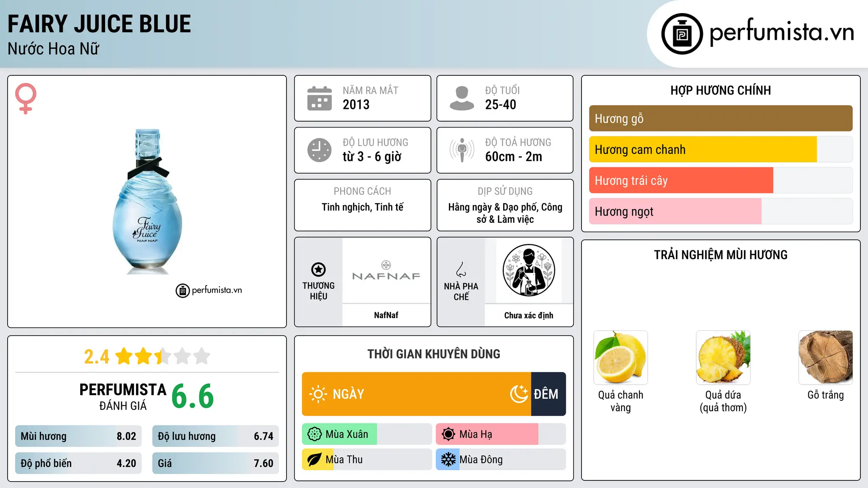Click the HỢP HƯƠNG CHÍNH heading

pos(721,91)
